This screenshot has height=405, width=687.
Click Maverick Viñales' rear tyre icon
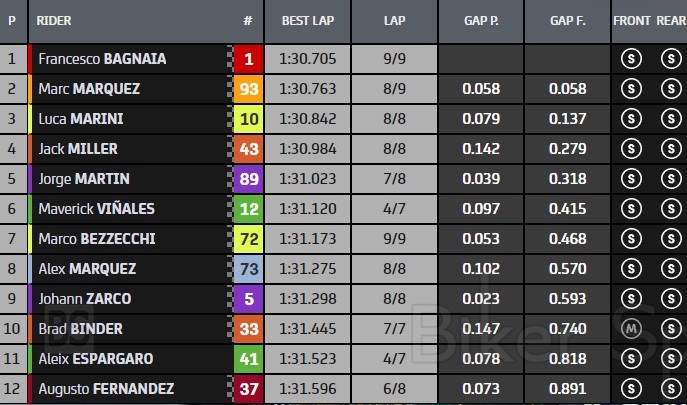pos(669,209)
